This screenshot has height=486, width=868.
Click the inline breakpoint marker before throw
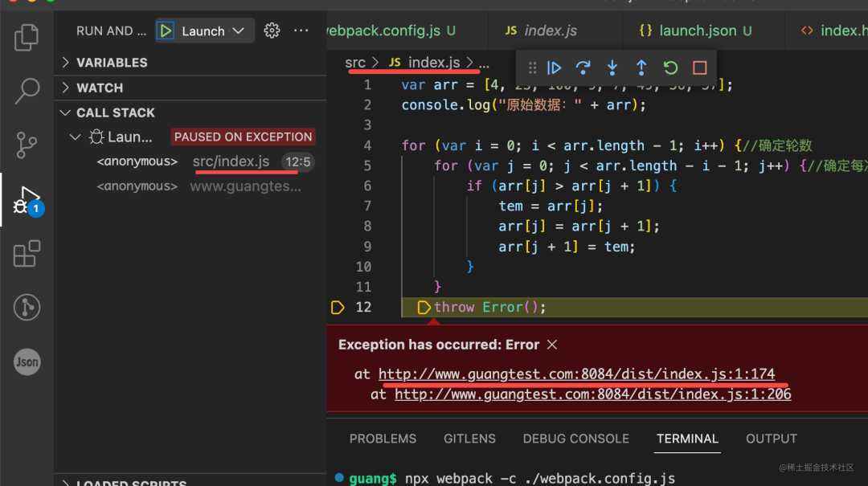[424, 307]
